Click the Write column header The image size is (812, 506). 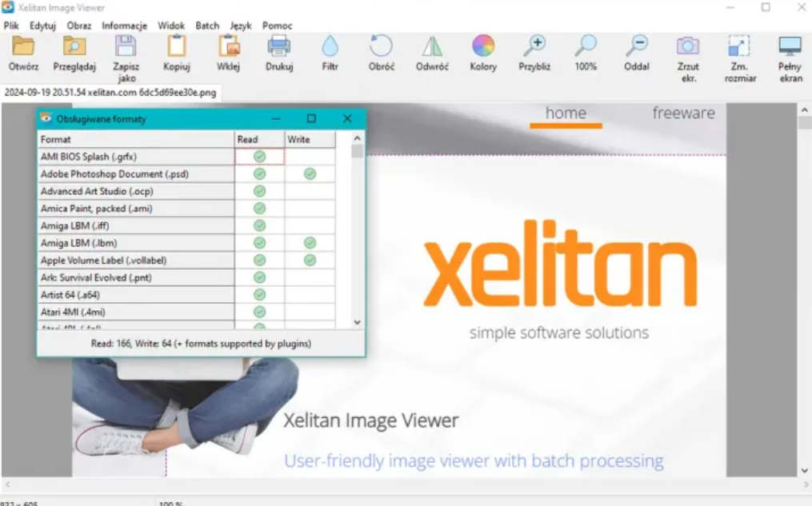coord(310,139)
